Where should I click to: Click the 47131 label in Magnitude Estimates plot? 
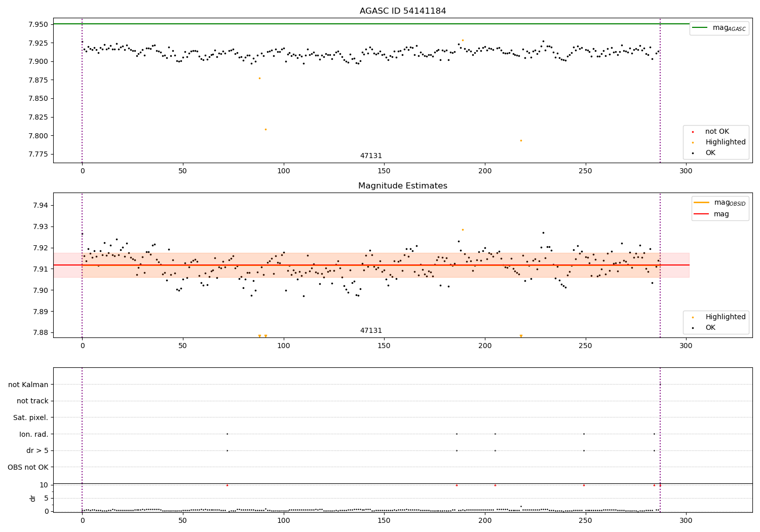click(x=371, y=331)
